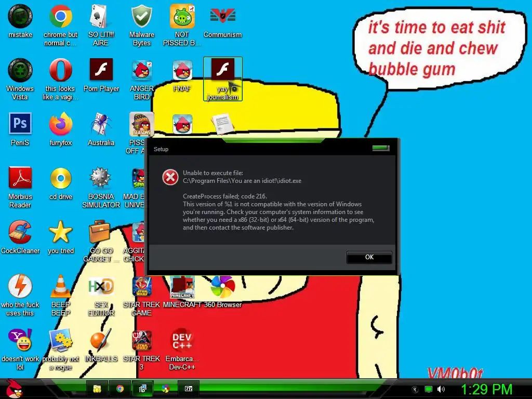
Task: Open the INKBALLS desktop icon
Action: pos(101,345)
